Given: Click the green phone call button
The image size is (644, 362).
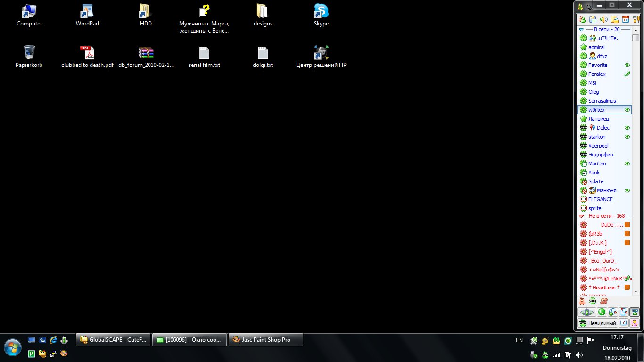Looking at the screenshot, I should [x=602, y=312].
